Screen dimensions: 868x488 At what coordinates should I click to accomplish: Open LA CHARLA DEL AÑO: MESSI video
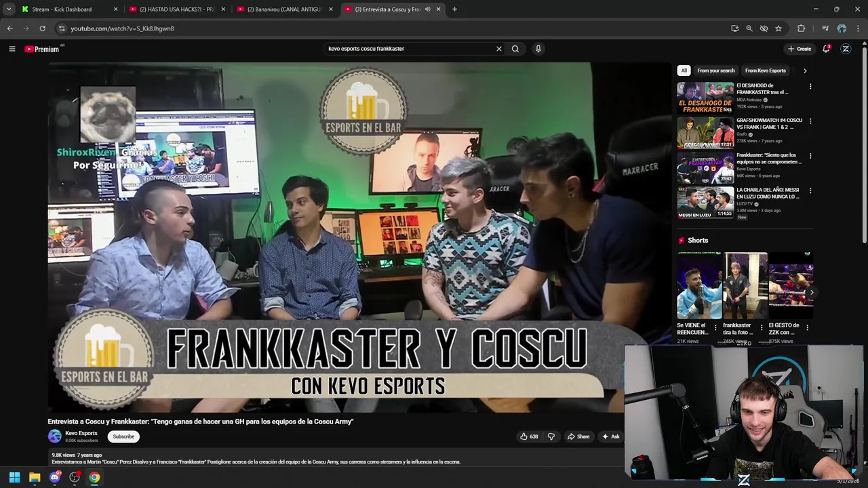pyautogui.click(x=705, y=202)
